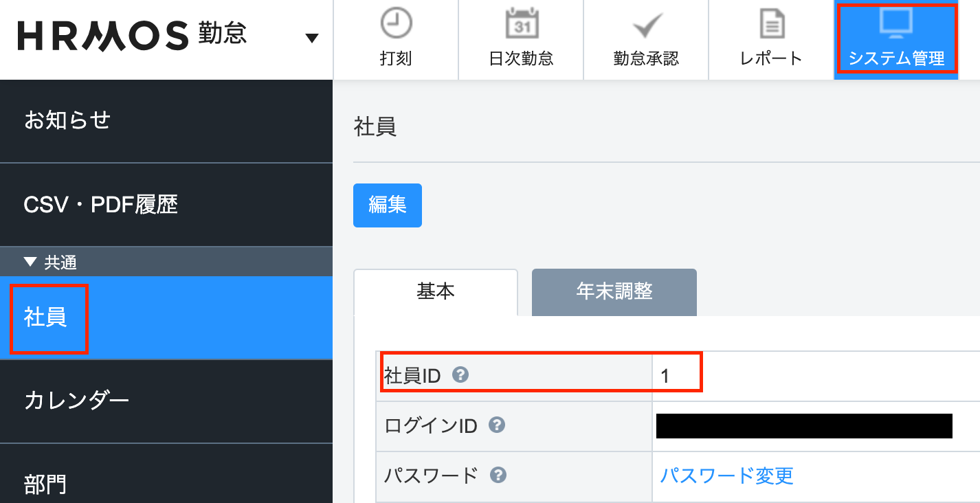Open the 打刻 clock icon
The height and width of the screenshot is (503, 980).
pos(396,23)
